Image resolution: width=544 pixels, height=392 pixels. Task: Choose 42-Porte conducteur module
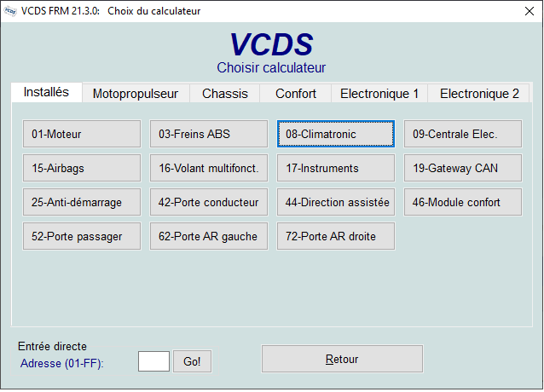point(209,202)
